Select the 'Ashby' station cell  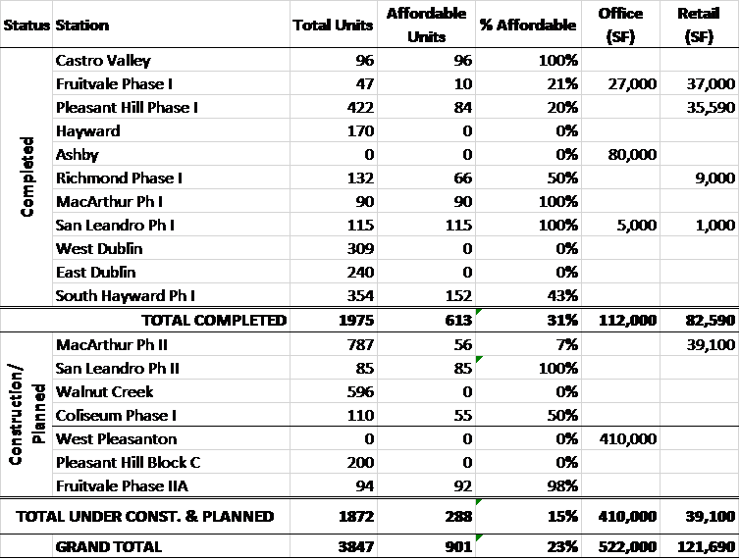pyautogui.click(x=171, y=154)
